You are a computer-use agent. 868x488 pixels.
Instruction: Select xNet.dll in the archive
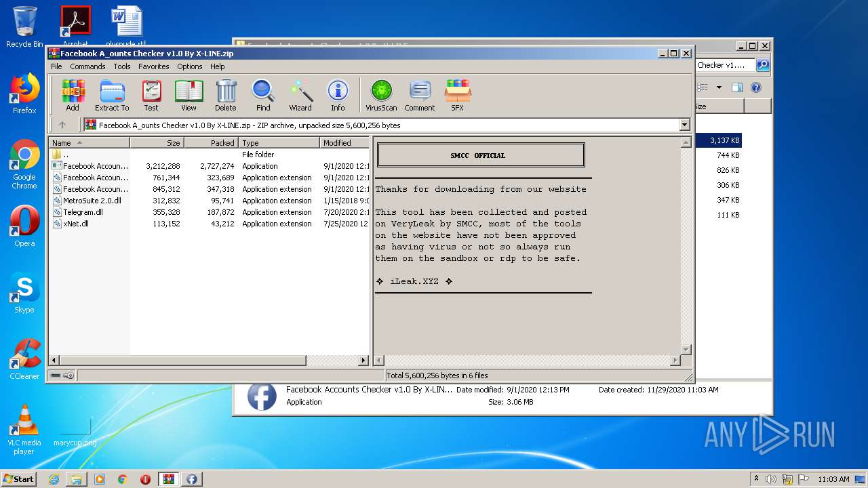tap(209, 224)
